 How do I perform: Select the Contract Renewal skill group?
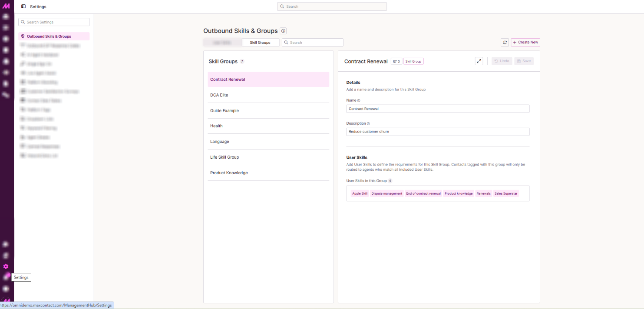pyautogui.click(x=268, y=80)
